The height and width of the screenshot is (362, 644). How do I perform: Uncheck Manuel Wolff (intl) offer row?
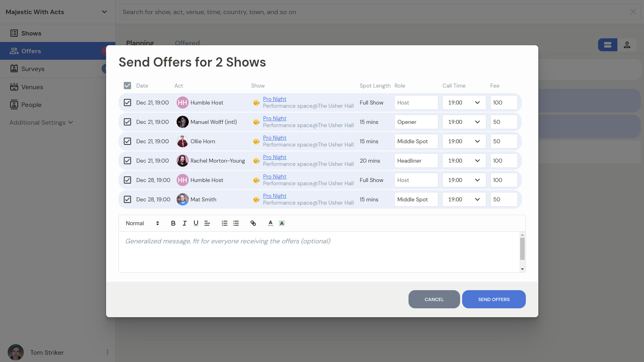(x=127, y=122)
